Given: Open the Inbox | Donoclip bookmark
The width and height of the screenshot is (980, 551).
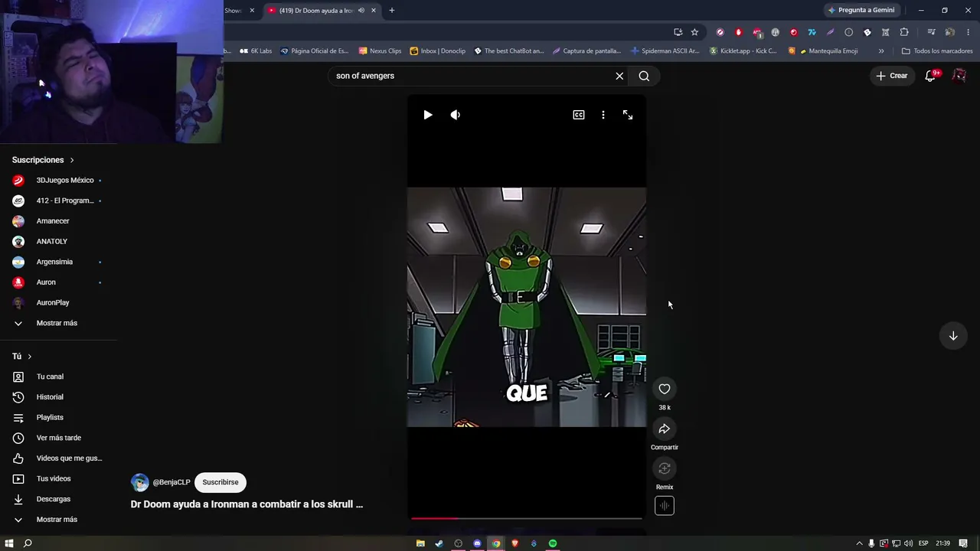Looking at the screenshot, I should click(x=438, y=51).
